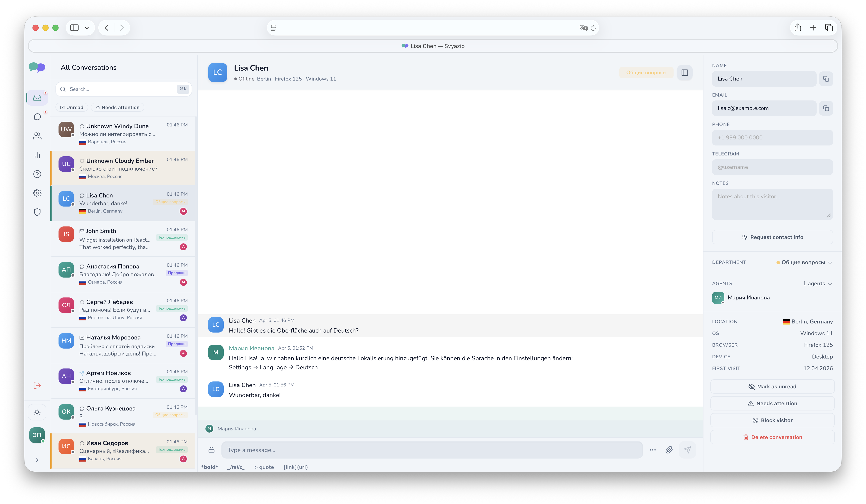Open the Department Общие вопросы dropdown

(803, 263)
